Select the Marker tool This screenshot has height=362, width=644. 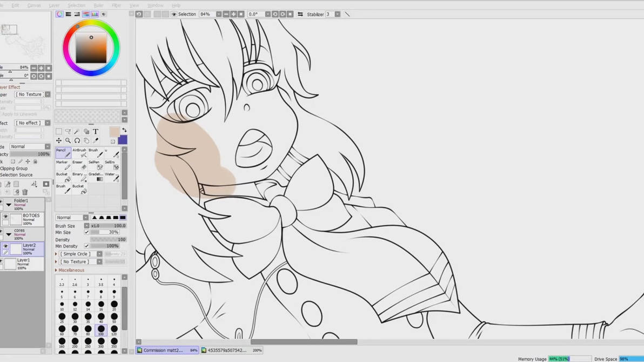[63, 165]
